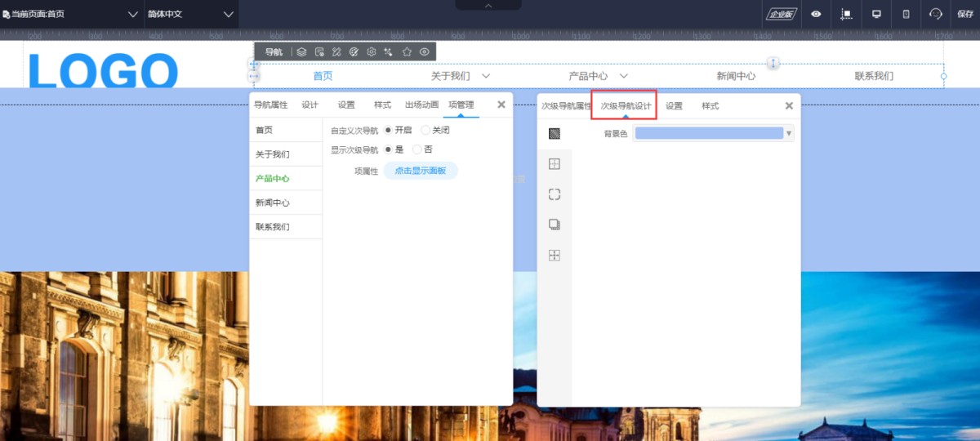
Task: Toggle the eye icon in the navigation toolbar
Action: click(425, 51)
